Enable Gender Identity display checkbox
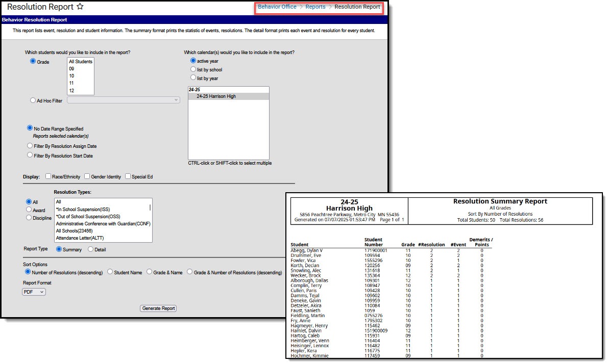Image resolution: width=608 pixels, height=364 pixels. click(87, 176)
